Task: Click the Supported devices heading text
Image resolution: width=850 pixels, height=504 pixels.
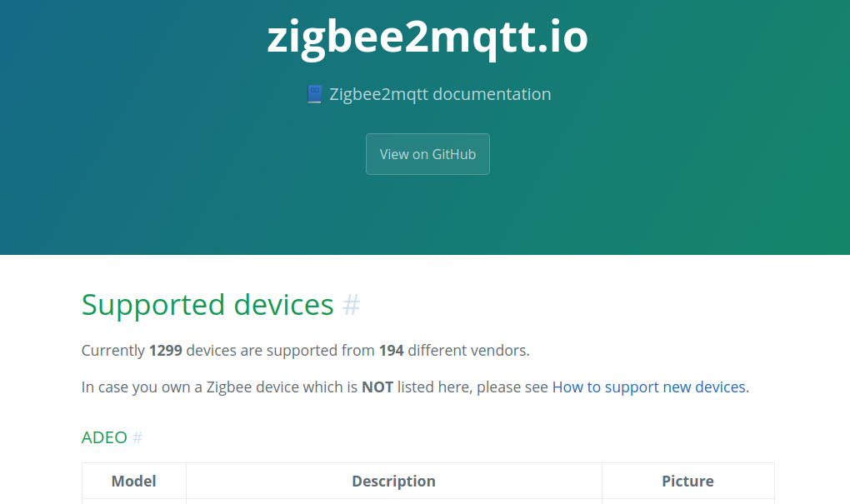Action: pos(207,305)
